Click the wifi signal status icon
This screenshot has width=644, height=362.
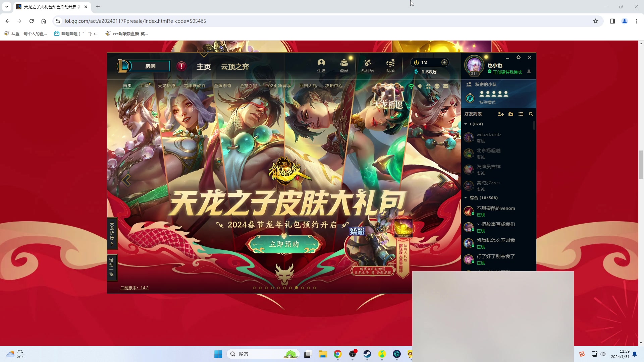point(411,86)
